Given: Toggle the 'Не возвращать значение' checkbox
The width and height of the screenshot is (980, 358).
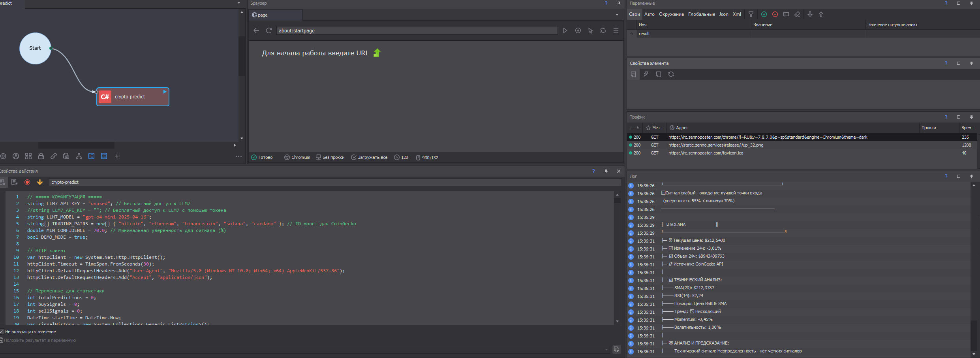Looking at the screenshot, I should (2, 332).
